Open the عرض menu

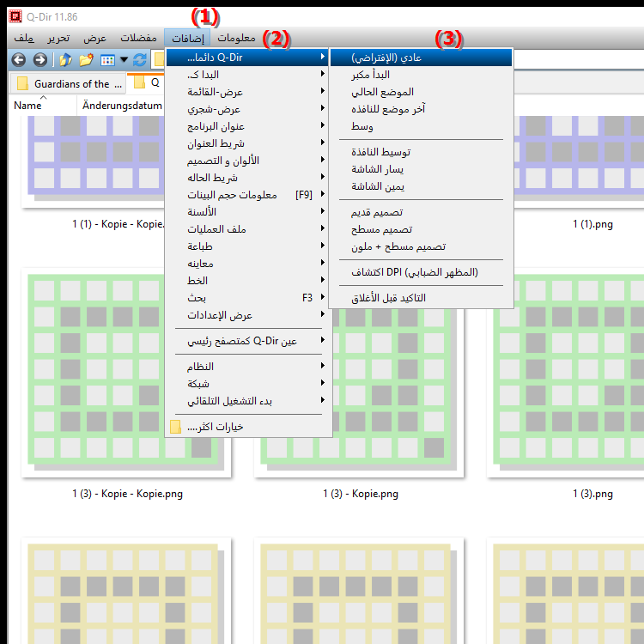[x=94, y=38]
